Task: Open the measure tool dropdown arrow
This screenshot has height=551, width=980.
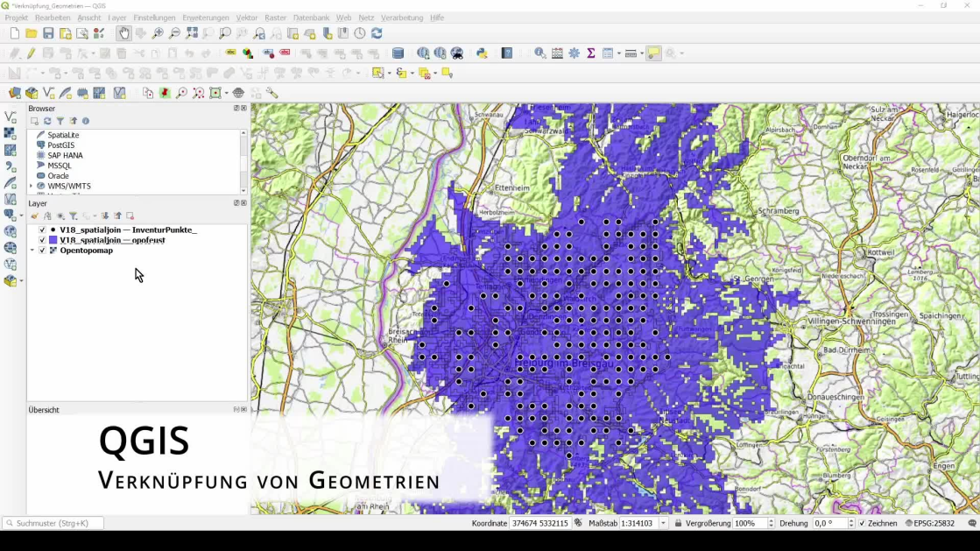Action: 641,53
